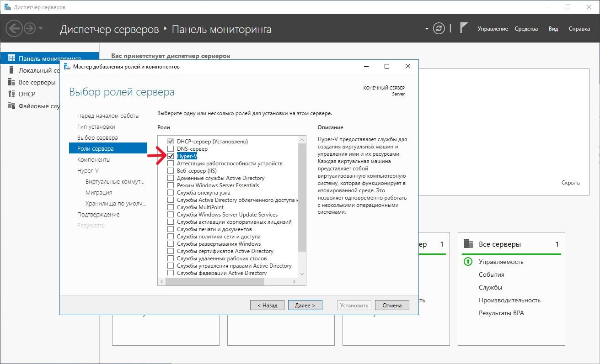Image resolution: width=600 pixels, height=364 pixels.
Task: Open the Управление menu
Action: [493, 29]
